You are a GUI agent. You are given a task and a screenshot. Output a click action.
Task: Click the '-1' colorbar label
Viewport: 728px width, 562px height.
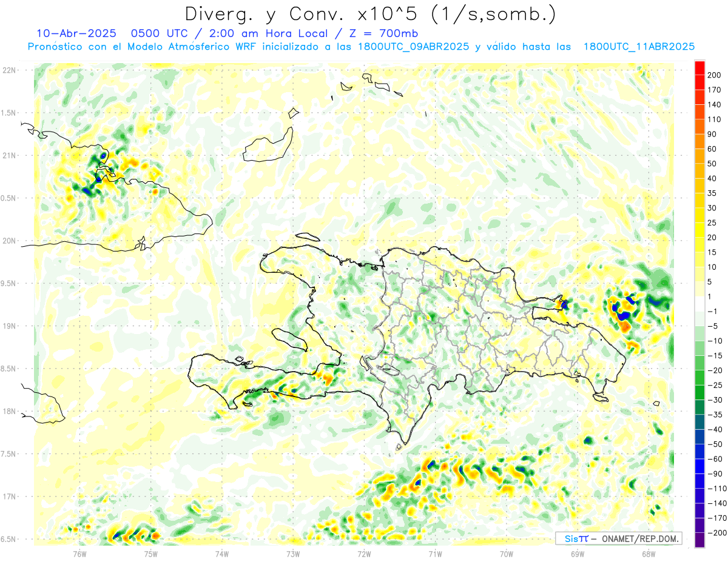coord(712,312)
